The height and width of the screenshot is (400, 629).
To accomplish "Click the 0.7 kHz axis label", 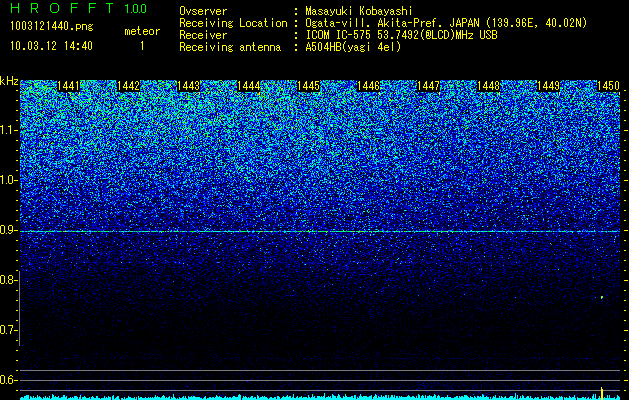I will [7, 330].
